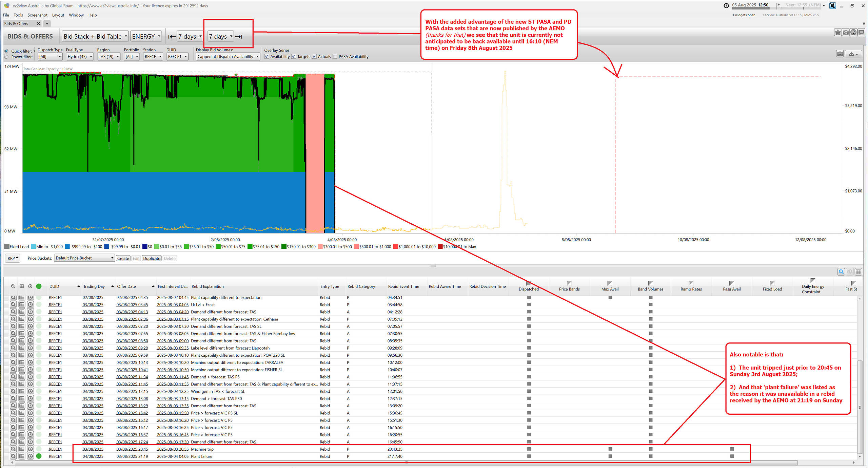This screenshot has height=468, width=868.
Task: Step forward 7 days arrow
Action: pos(239,36)
